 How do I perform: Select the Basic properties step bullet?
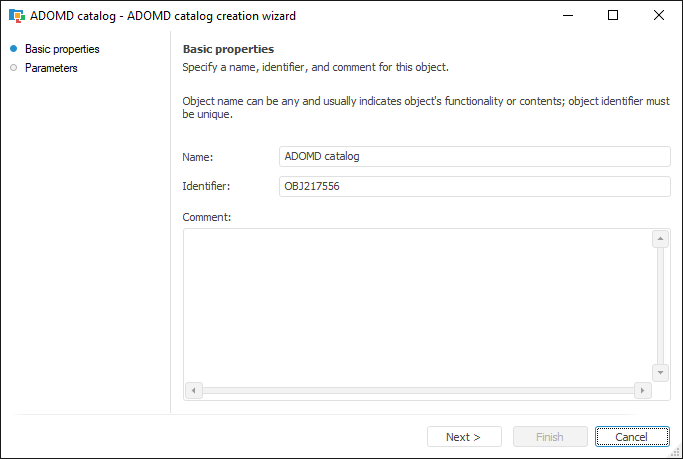click(x=13, y=49)
